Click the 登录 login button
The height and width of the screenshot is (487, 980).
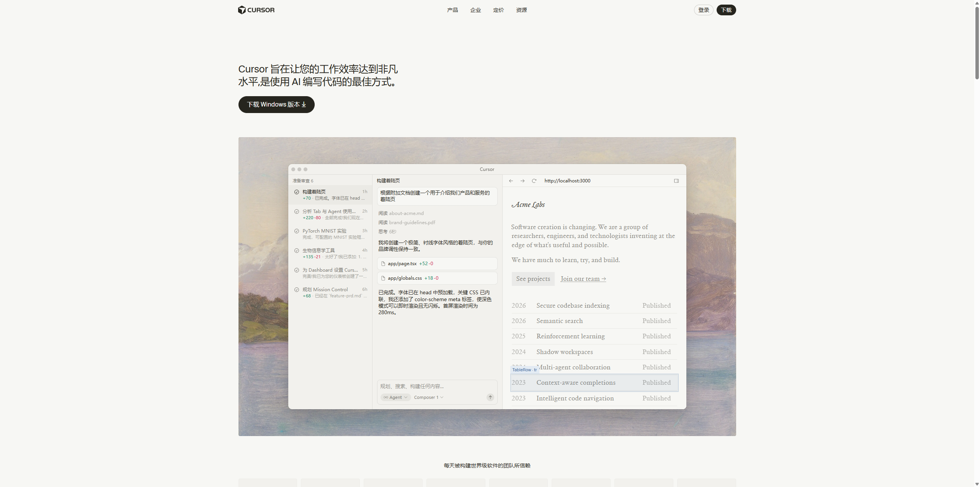[704, 10]
